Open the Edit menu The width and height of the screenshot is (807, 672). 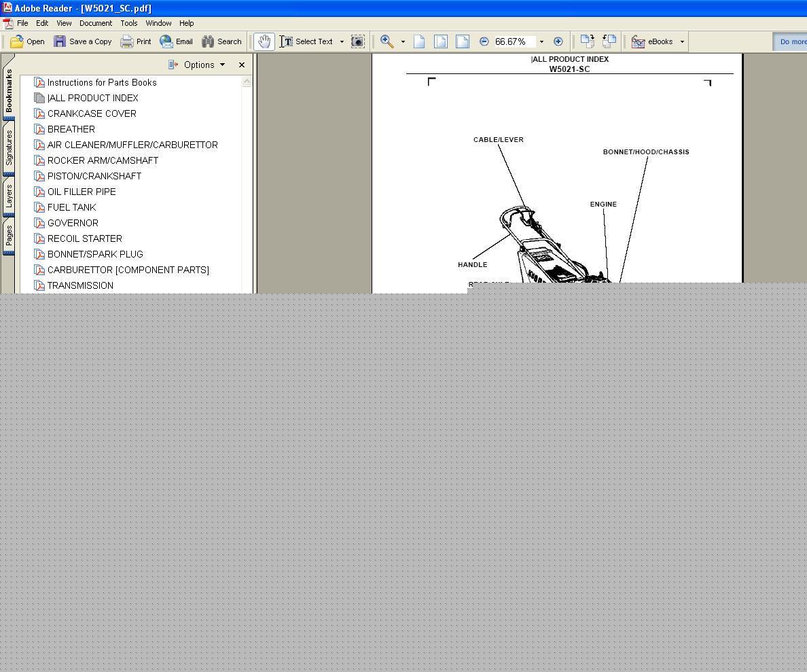pyautogui.click(x=42, y=23)
